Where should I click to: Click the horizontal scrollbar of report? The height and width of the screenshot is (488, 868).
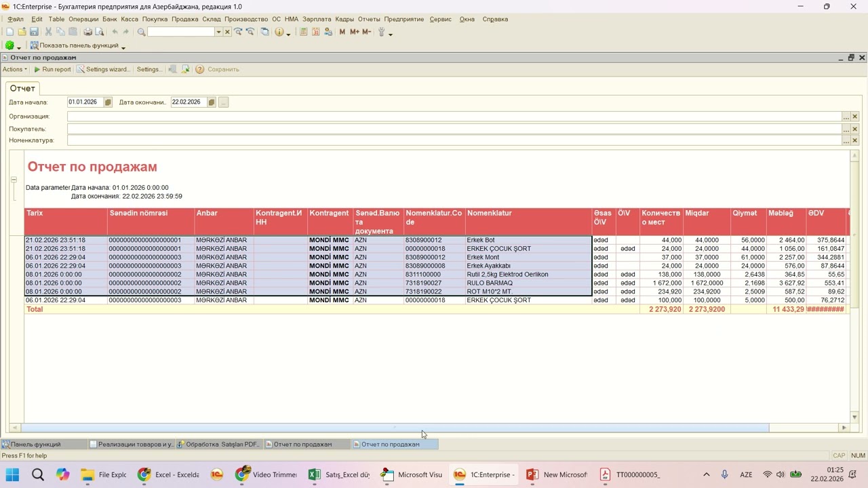pos(395,428)
